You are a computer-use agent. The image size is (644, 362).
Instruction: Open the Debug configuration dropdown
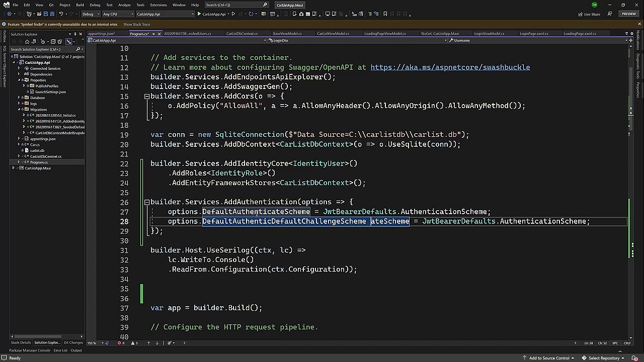tap(90, 14)
